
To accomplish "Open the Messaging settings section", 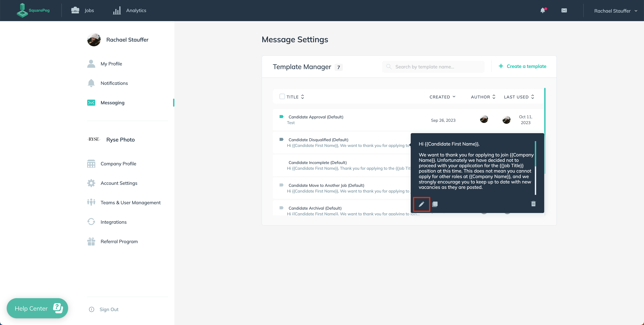I will (x=112, y=102).
